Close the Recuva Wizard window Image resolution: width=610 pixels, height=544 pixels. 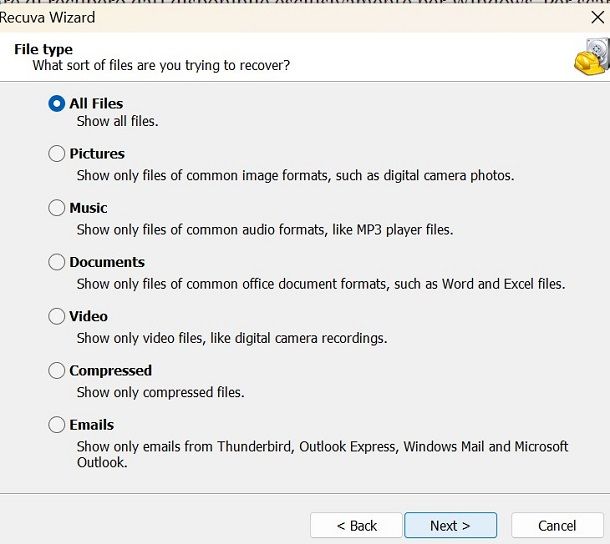click(x=598, y=17)
